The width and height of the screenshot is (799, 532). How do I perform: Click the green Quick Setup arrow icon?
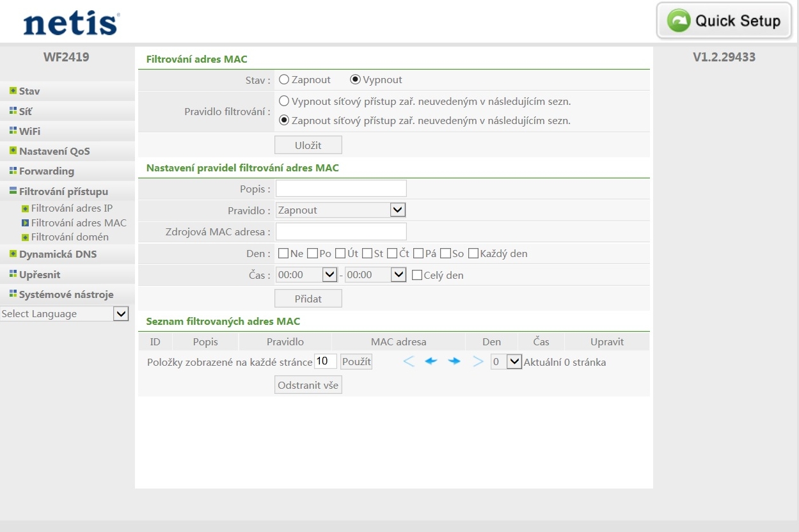679,21
